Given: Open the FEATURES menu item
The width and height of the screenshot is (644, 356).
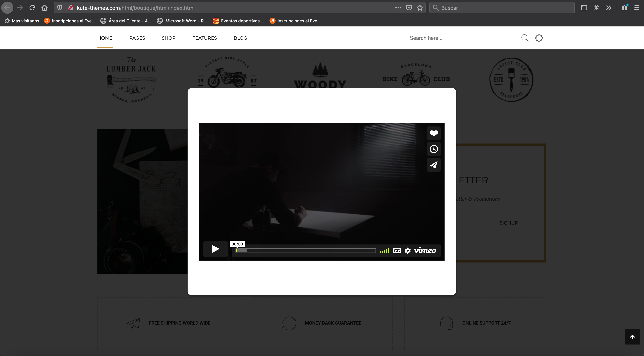Looking at the screenshot, I should pyautogui.click(x=204, y=38).
